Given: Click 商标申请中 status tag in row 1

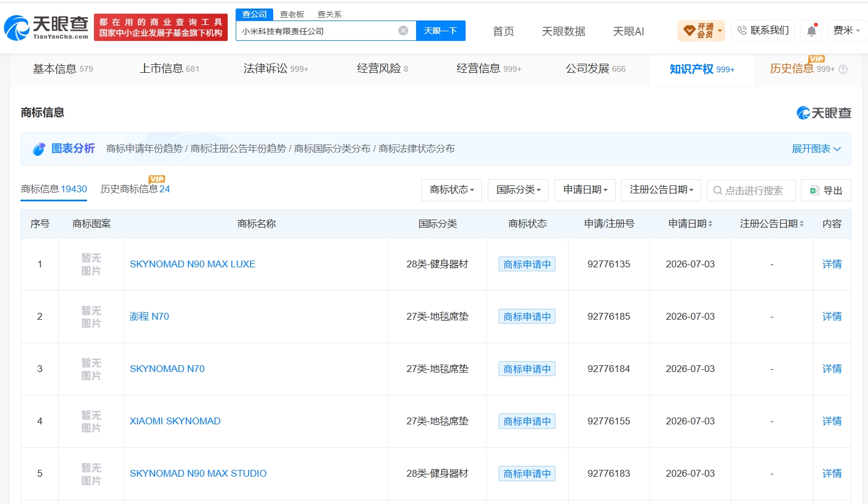Looking at the screenshot, I should (527, 265).
